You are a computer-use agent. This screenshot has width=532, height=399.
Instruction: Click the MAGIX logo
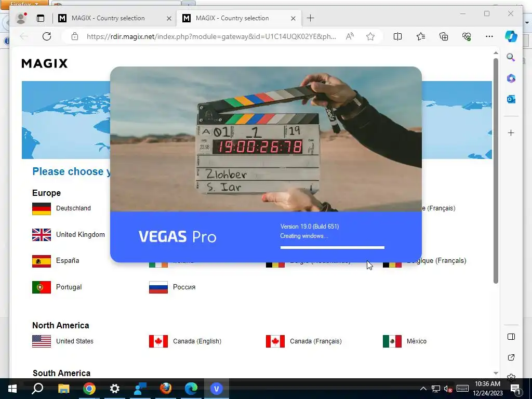(x=45, y=63)
